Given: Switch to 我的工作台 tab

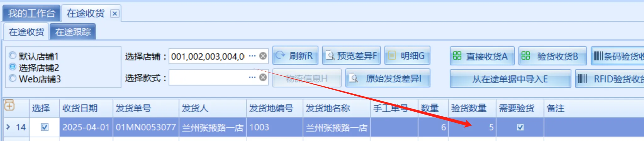Looking at the screenshot, I should pyautogui.click(x=31, y=13).
